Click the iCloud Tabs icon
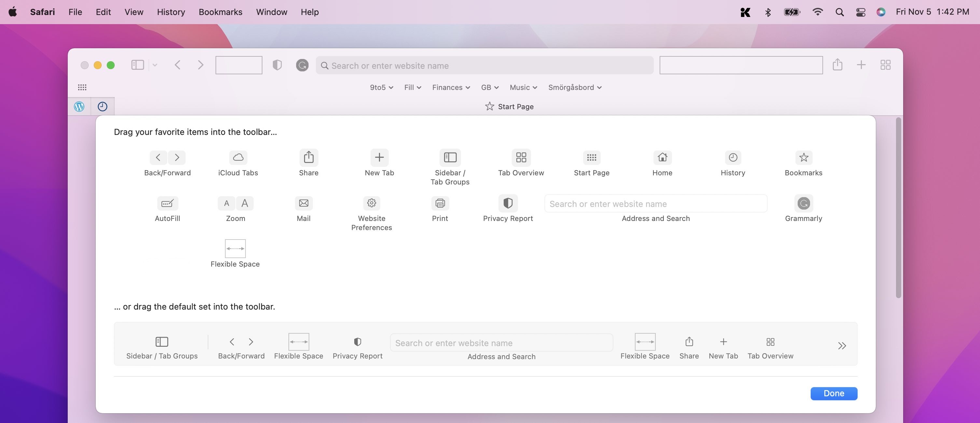980x423 pixels. click(x=237, y=157)
